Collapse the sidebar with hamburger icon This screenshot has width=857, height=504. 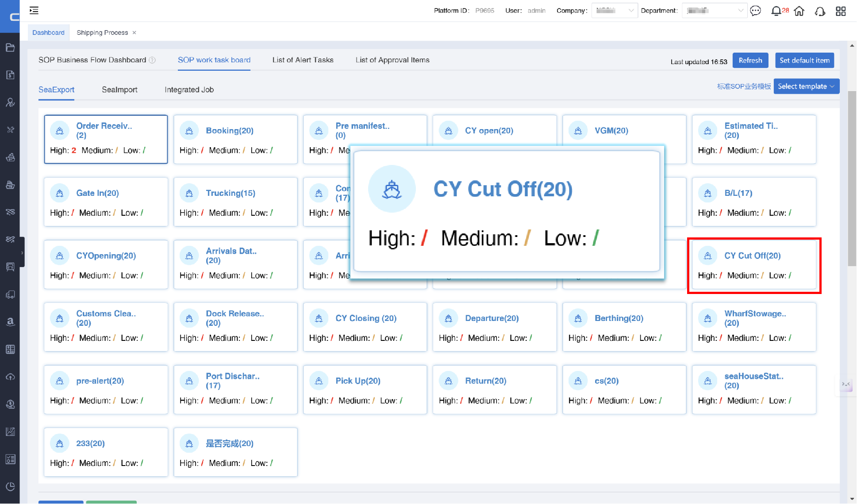coord(34,10)
